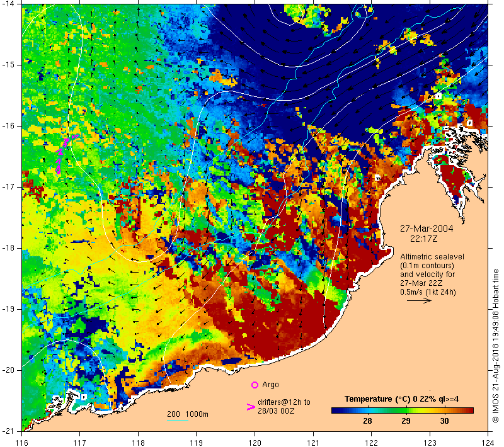Click the '-18' latitude axis label
The width and height of the screenshot is (504, 447).
(8, 248)
